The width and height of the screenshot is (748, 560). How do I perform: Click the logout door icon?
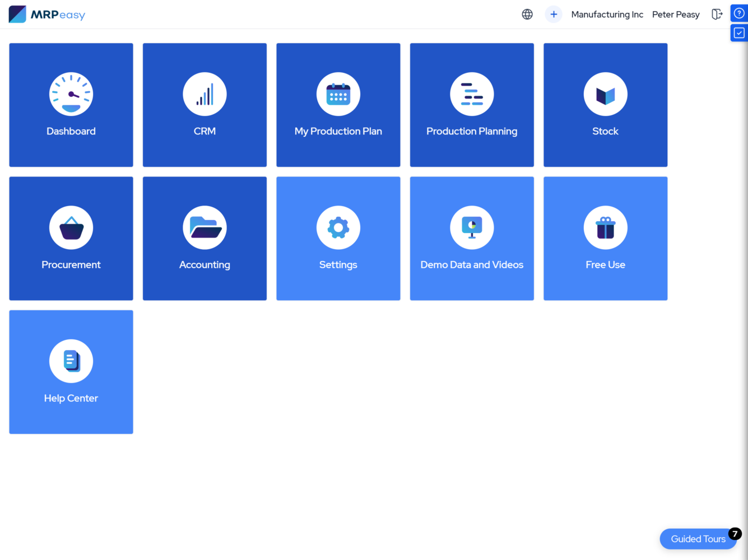717,15
